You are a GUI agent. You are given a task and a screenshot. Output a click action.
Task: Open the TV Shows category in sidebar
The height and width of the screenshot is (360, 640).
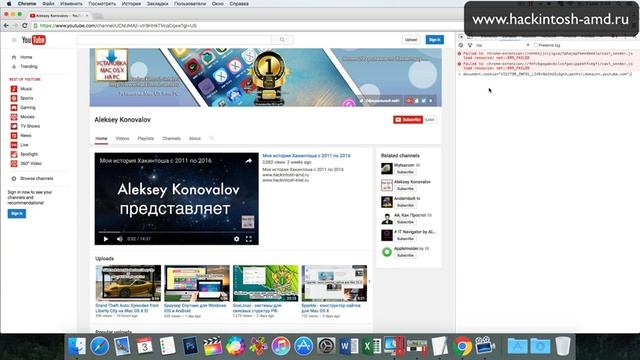pos(30,126)
